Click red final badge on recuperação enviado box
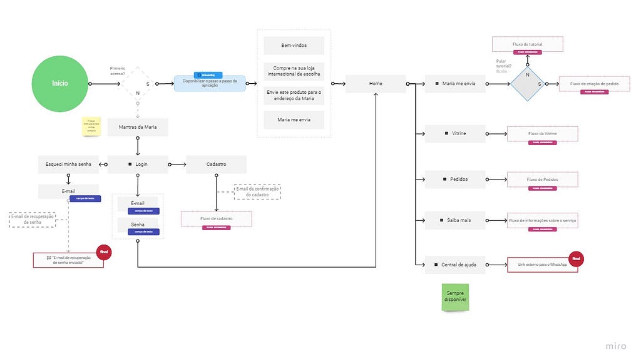Image resolution: width=641 pixels, height=364 pixels. (104, 252)
